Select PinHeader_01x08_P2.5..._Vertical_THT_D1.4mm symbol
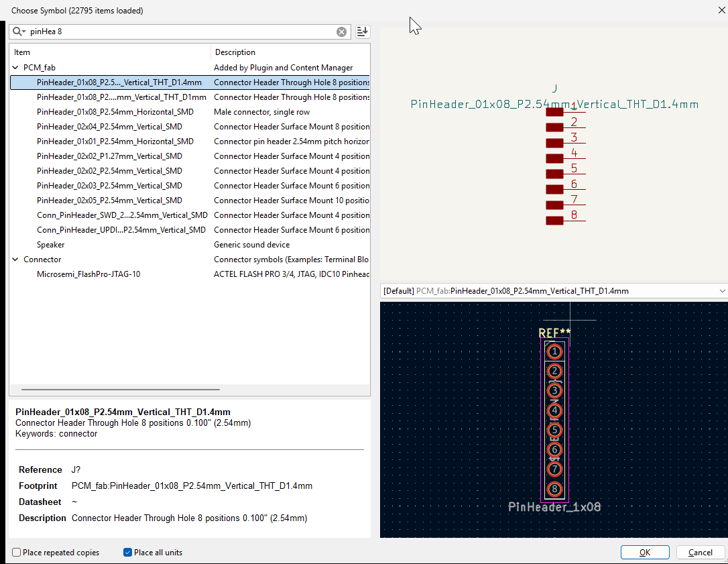Screen dimensions: 728x564 (190, 82)
